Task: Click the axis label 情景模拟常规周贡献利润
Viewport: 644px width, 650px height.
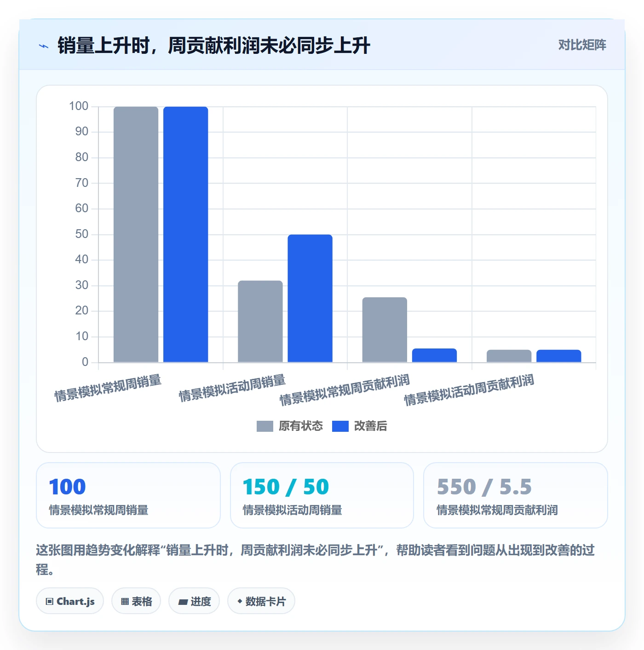Action: pyautogui.click(x=345, y=390)
